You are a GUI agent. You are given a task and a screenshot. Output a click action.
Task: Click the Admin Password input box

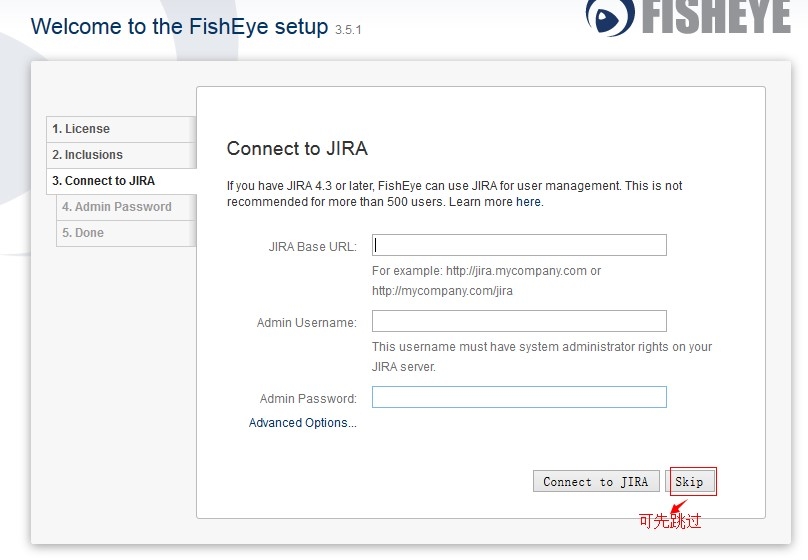coord(519,397)
